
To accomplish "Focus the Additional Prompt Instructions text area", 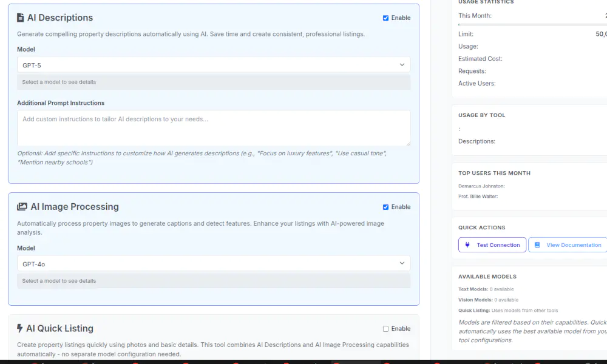I will click(213, 127).
